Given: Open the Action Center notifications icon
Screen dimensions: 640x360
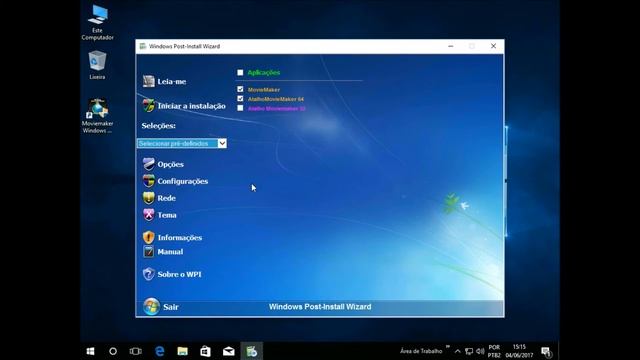Looking at the screenshot, I should [x=546, y=351].
